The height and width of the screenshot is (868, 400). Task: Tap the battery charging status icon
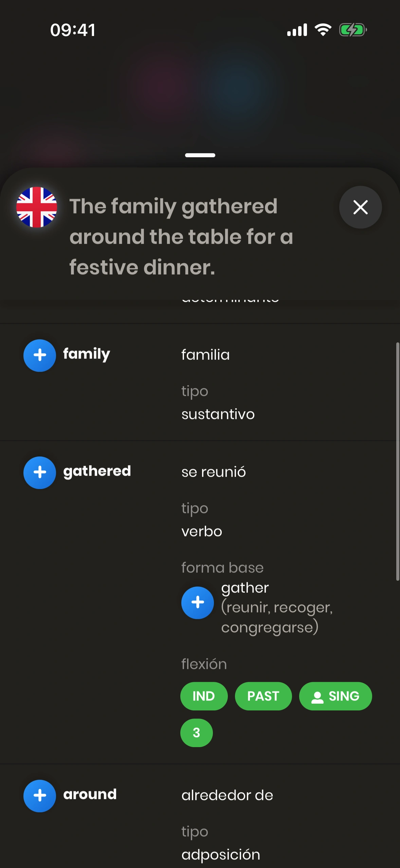pyautogui.click(x=353, y=30)
